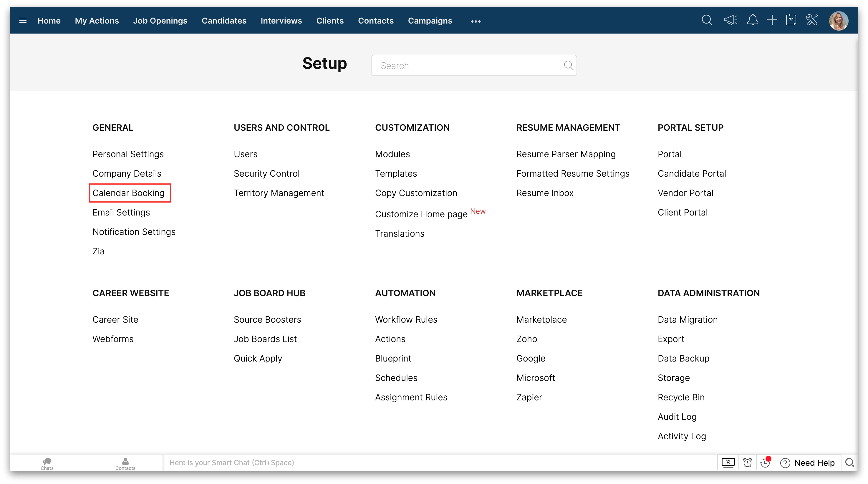Click the setup tools icon

[x=812, y=20]
